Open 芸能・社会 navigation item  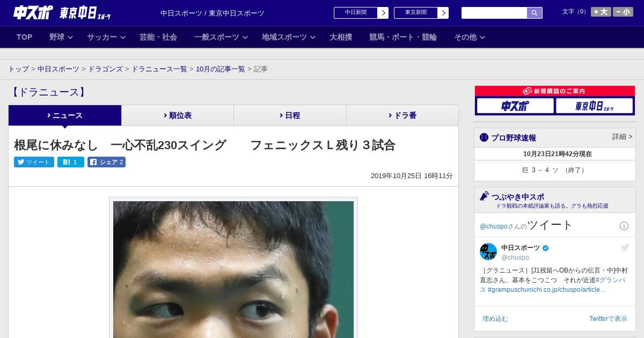point(158,37)
